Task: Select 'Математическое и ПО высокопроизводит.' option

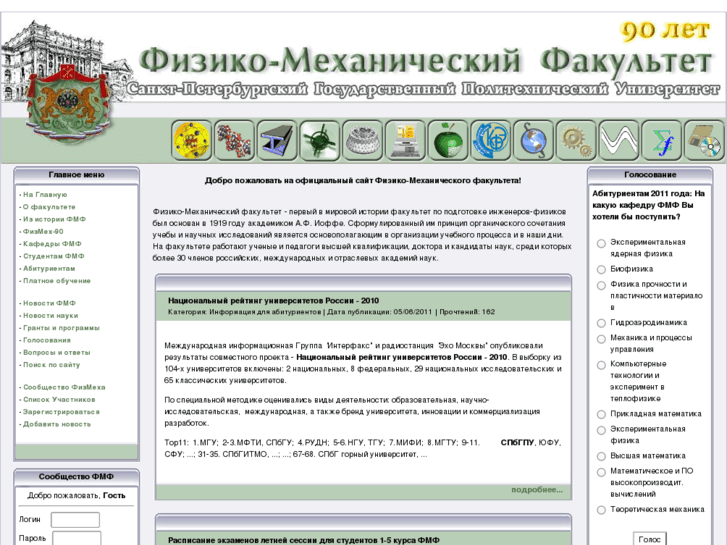Action: point(601,472)
